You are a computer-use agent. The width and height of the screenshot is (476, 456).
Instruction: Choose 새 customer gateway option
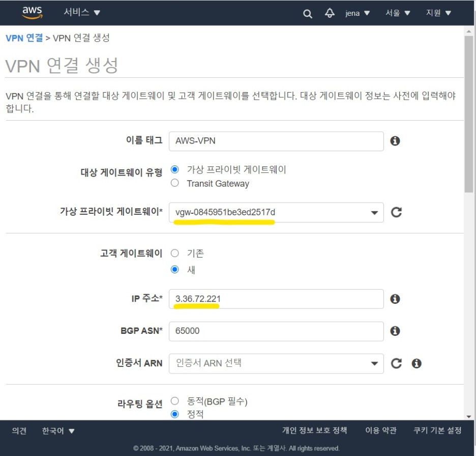click(x=175, y=269)
